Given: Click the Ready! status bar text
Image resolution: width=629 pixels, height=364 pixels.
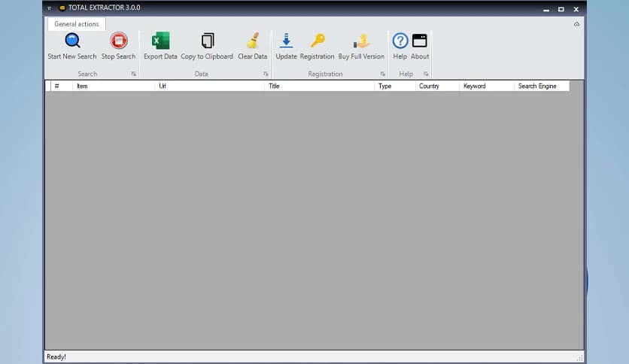Looking at the screenshot, I should click(56, 356).
